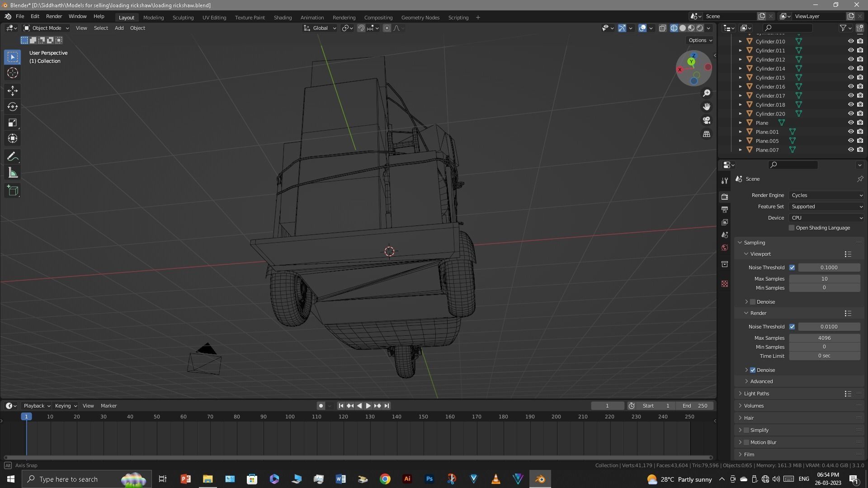
Task: Hide Plane.007 with its eye icon
Action: pyautogui.click(x=850, y=150)
